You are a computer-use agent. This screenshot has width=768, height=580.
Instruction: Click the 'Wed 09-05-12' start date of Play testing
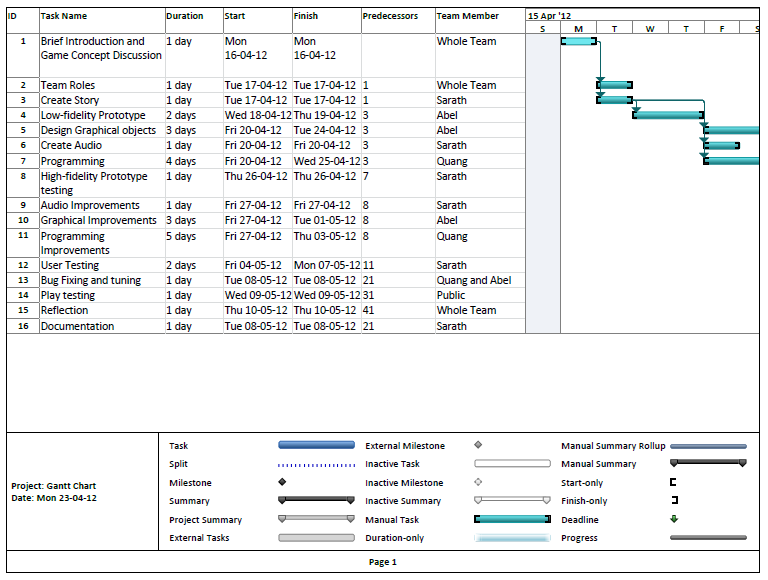258,295
